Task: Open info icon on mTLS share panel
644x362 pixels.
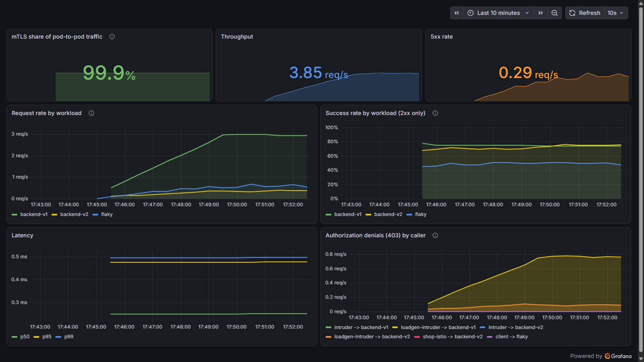Action: coord(112,37)
